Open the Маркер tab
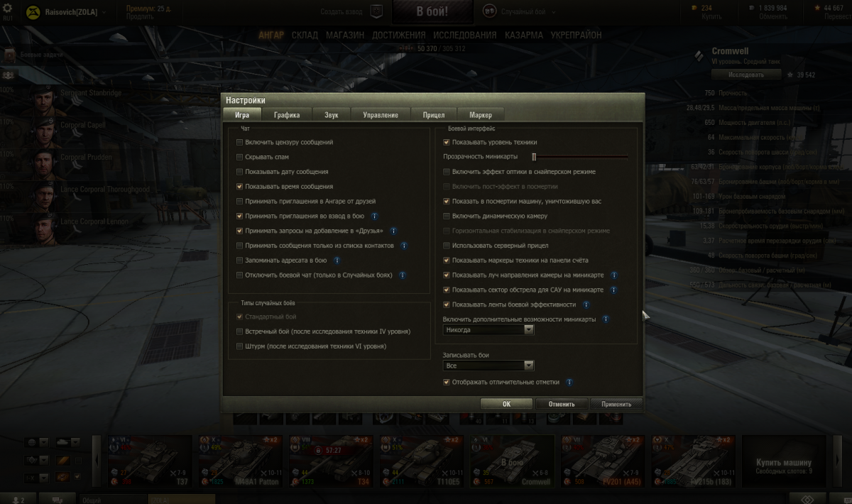Screen dimensions: 852x504 point(481,115)
